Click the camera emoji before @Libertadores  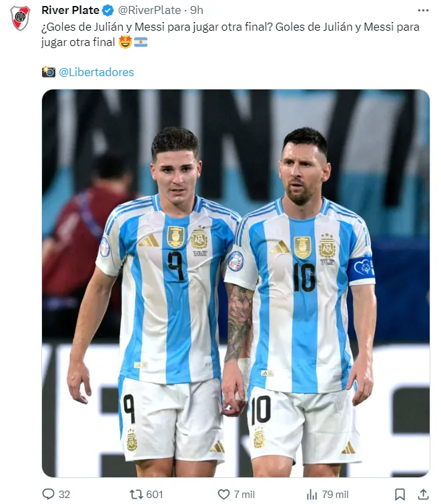pyautogui.click(x=49, y=71)
